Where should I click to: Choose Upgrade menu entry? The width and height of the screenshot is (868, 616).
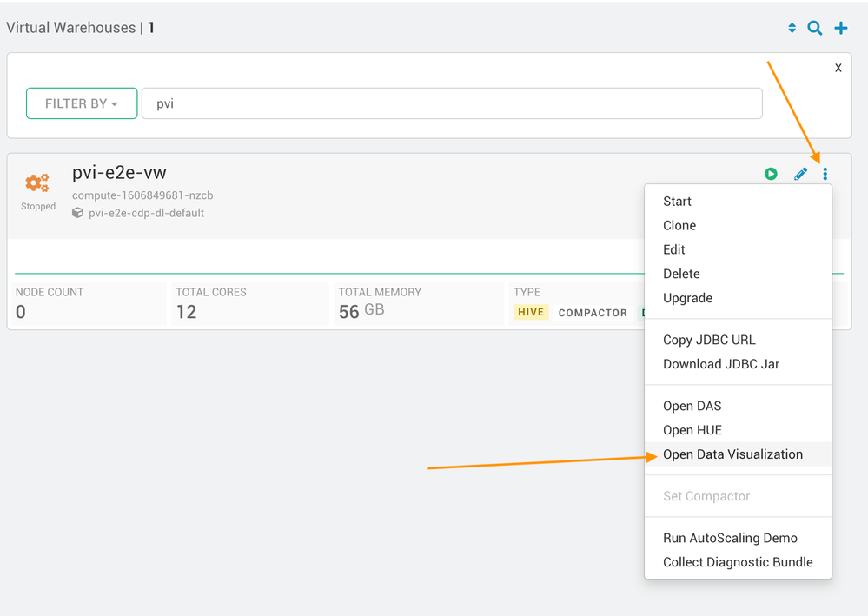pyautogui.click(x=687, y=298)
